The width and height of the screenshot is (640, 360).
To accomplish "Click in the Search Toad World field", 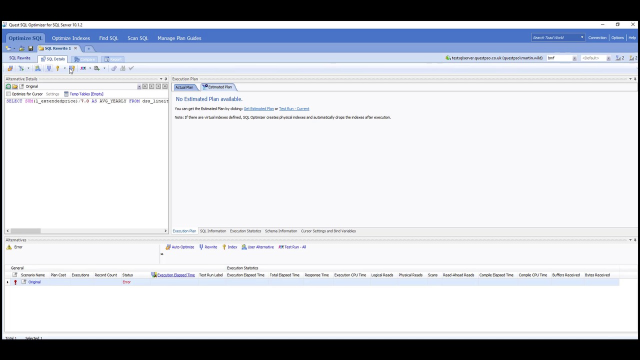I will (x=555, y=38).
